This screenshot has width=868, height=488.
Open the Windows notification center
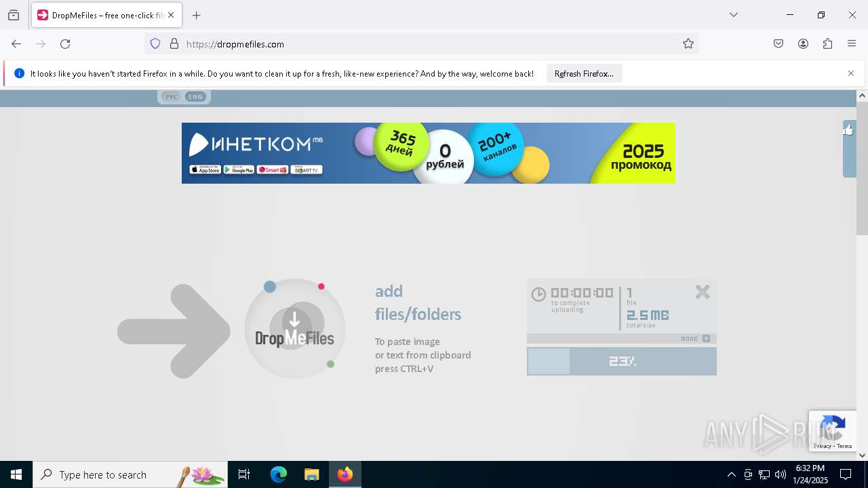[x=846, y=474]
